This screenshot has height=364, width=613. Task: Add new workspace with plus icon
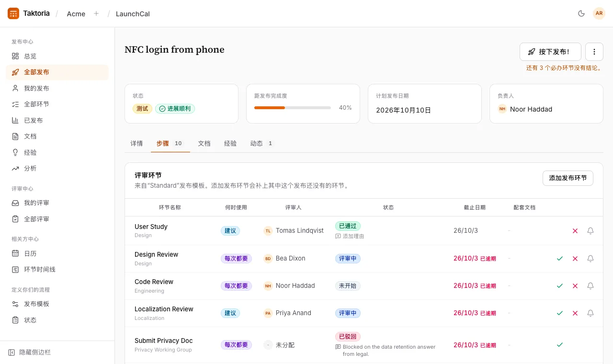96,13
